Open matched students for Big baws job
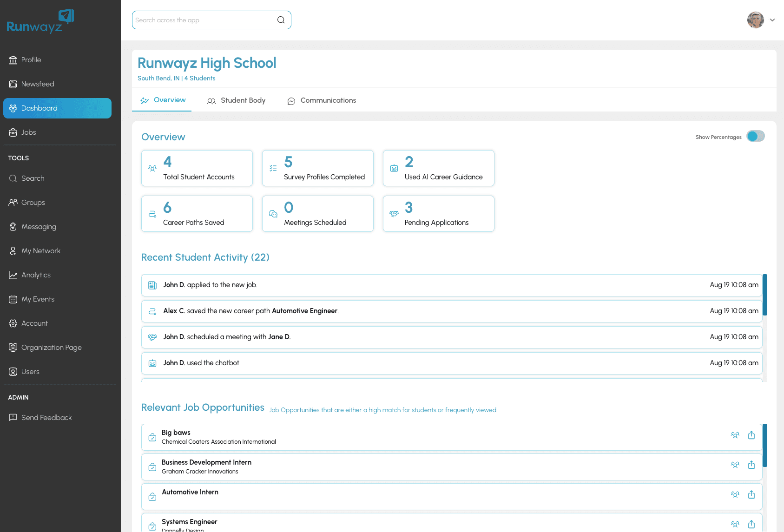The image size is (784, 532). [735, 435]
